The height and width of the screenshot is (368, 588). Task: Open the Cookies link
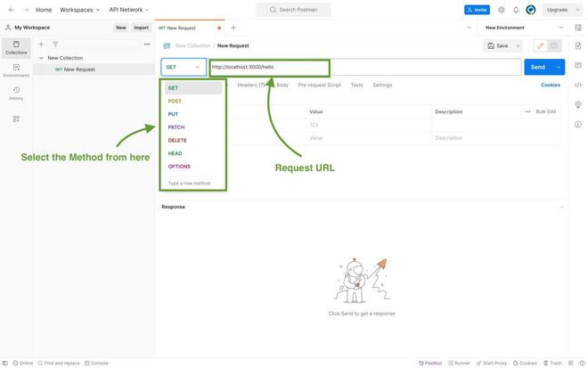[550, 86]
